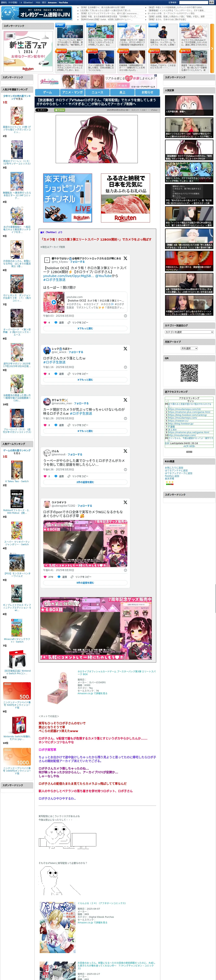Click reply bubble on kenmou6's tweet
The height and width of the screenshot is (980, 216).
click(x=56, y=476)
